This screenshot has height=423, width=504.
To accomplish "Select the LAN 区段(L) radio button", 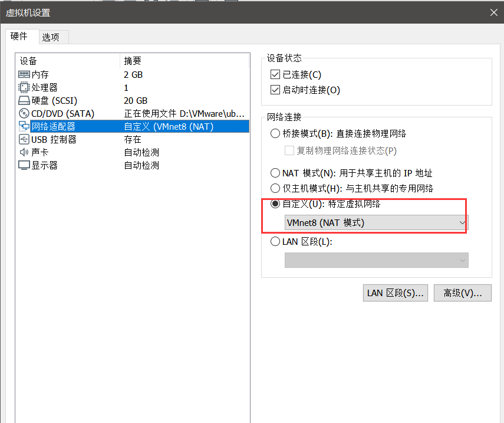I will [x=275, y=241].
